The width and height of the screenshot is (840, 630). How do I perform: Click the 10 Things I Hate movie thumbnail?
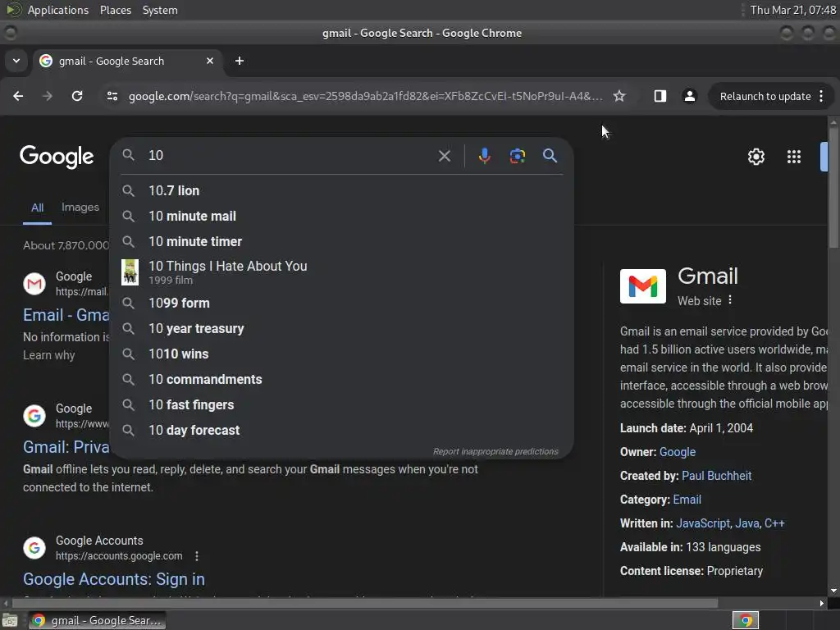click(x=130, y=272)
